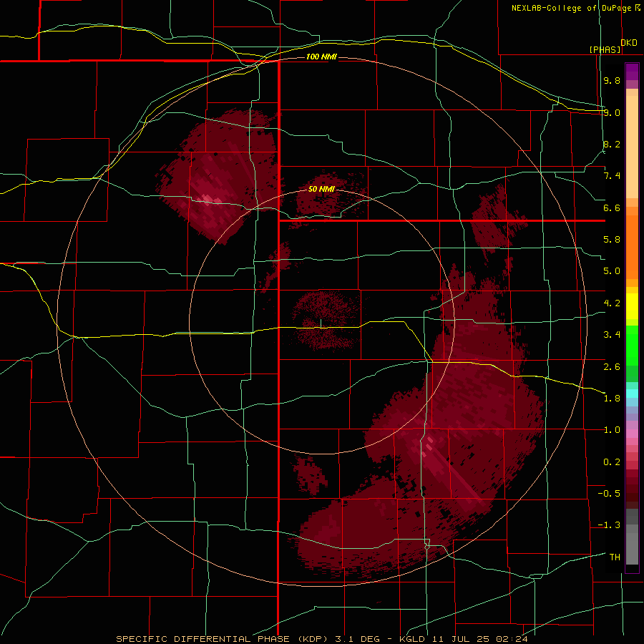
Task: Click the DKD [PHAS] units label
Action: pyautogui.click(x=613, y=46)
